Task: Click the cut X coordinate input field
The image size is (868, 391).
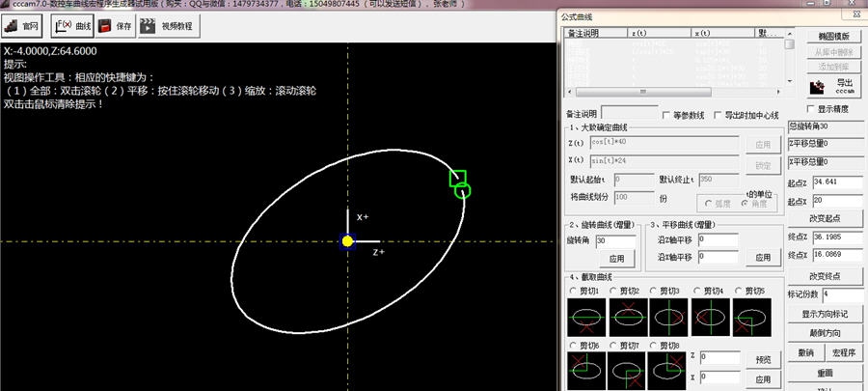Action: (x=719, y=377)
